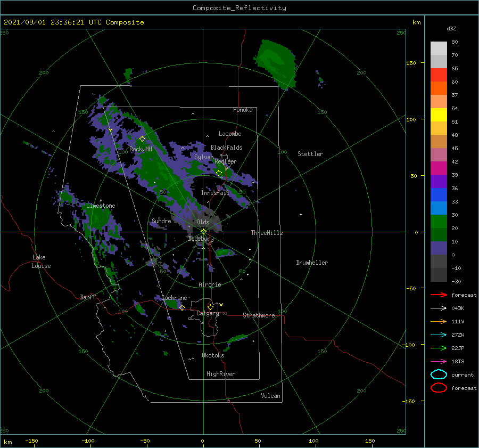Click the yellow radar-center diamond near Didsbury
Screen dimensions: 479x448
203,232
